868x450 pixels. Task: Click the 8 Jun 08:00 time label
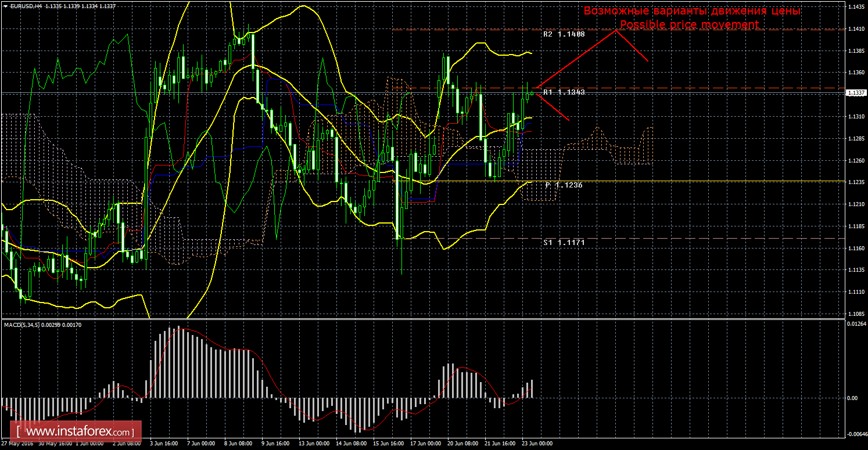click(238, 444)
